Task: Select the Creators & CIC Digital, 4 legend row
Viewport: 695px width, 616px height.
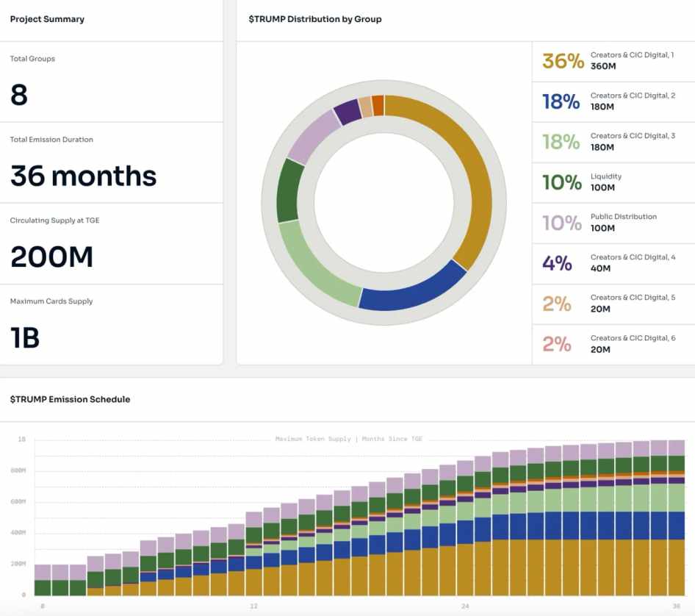Action: pos(613,264)
